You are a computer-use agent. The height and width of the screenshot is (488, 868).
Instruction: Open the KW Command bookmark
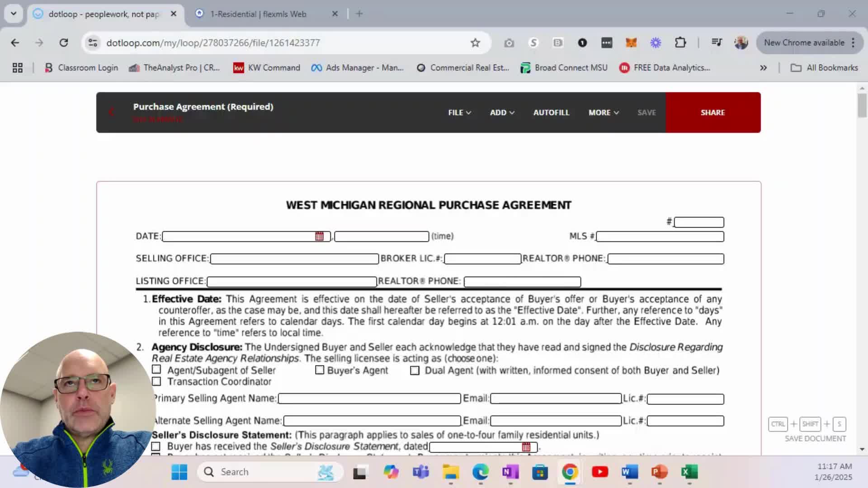coord(267,68)
